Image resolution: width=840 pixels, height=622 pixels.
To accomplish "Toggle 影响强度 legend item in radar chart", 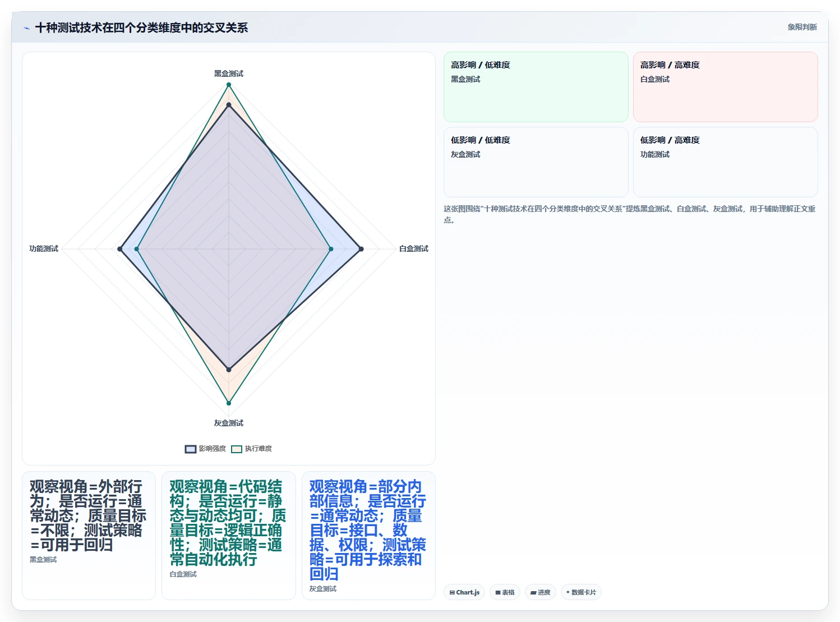I will point(205,449).
